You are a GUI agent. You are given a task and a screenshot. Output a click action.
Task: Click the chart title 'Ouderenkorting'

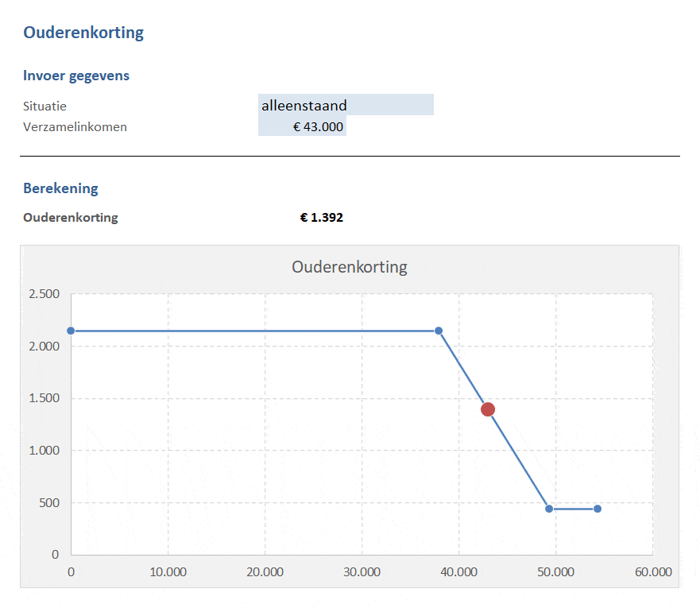click(x=350, y=267)
